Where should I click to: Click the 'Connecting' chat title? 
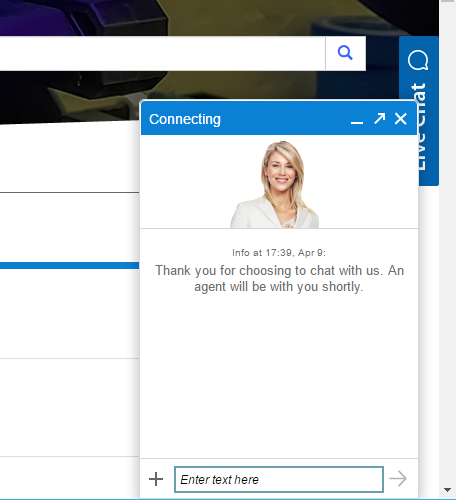coord(185,119)
